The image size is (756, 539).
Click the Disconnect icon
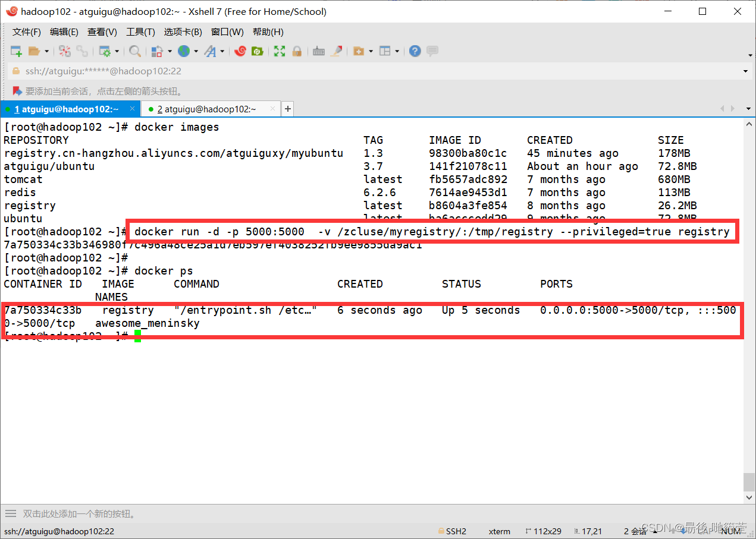click(65, 51)
